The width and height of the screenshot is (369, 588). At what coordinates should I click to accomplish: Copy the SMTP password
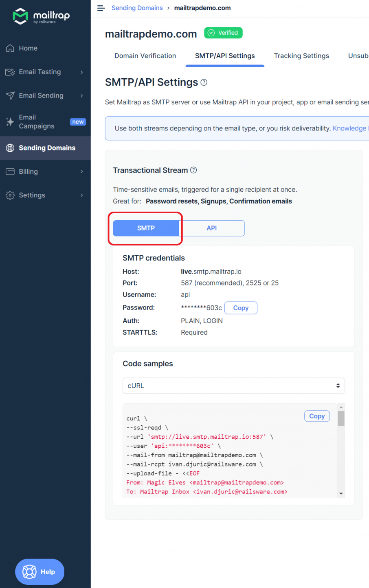coord(241,308)
